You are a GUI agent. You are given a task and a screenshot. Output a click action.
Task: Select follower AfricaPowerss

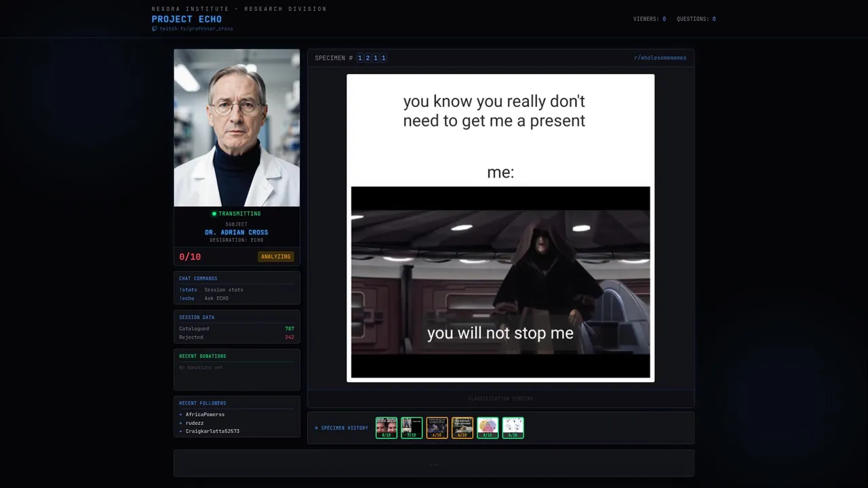pyautogui.click(x=205, y=414)
